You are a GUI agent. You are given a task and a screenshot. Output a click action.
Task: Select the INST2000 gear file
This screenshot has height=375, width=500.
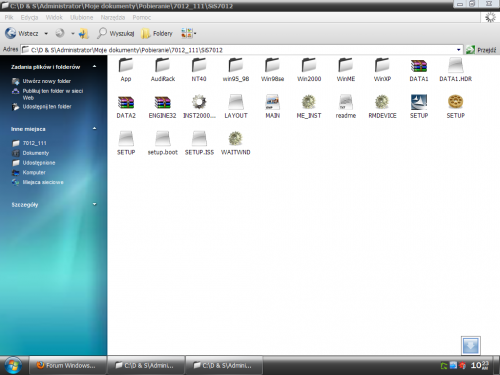click(x=199, y=106)
